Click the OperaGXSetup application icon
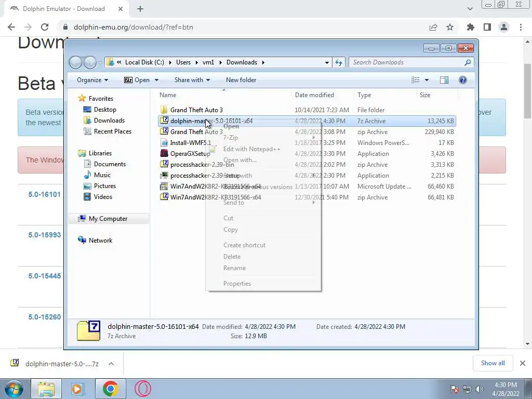 (164, 153)
